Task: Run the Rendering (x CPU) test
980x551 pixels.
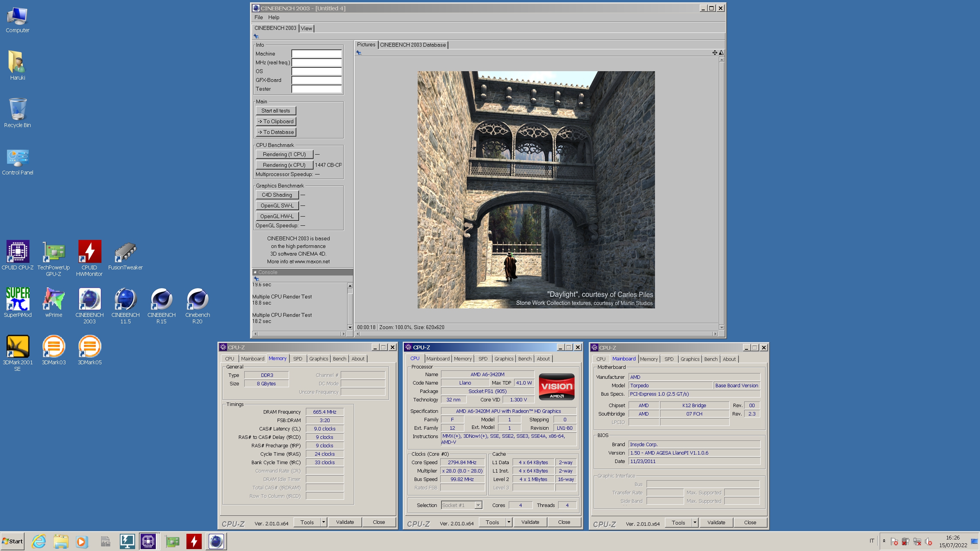Action: [284, 165]
